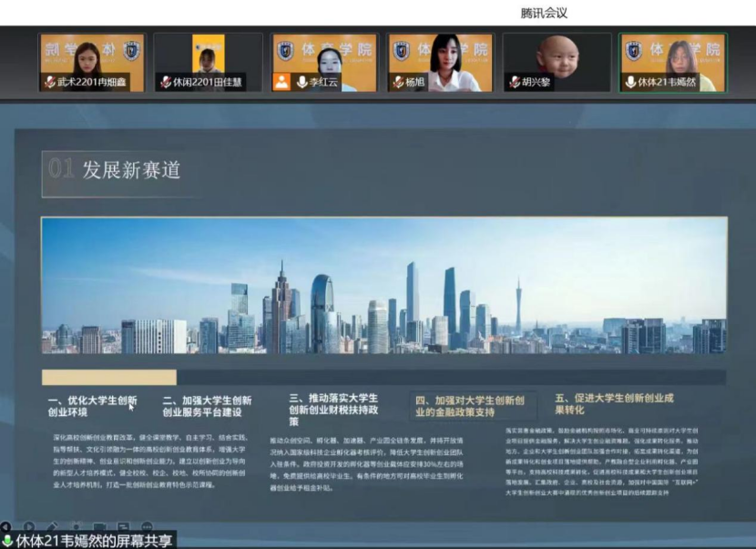Click the heading 一、优化大学生创新创业环境
The height and width of the screenshot is (549, 756).
pos(92,405)
